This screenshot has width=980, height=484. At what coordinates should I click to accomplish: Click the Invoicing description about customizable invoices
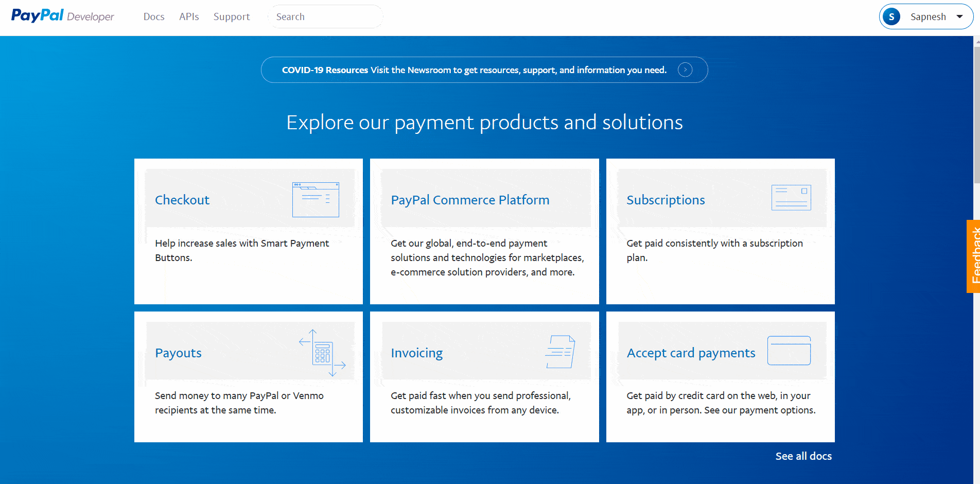click(x=481, y=403)
